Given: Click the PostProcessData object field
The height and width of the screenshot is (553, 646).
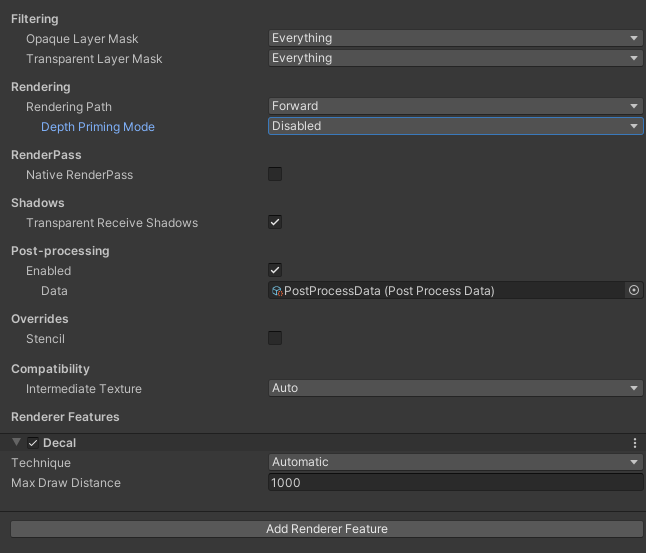Looking at the screenshot, I should [450, 291].
